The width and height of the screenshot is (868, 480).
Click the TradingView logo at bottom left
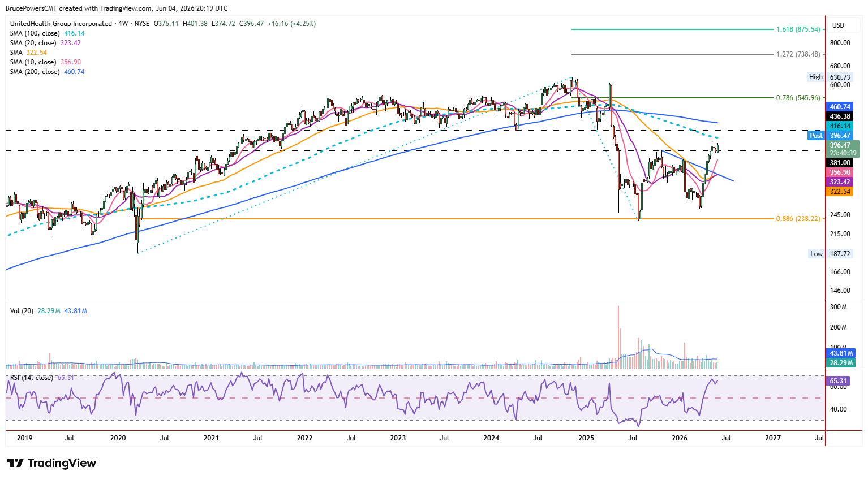click(x=51, y=463)
